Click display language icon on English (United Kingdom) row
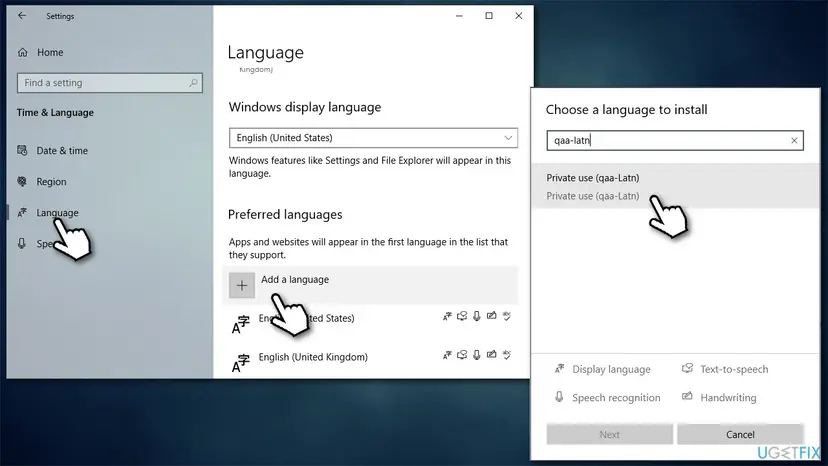 pyautogui.click(x=447, y=355)
